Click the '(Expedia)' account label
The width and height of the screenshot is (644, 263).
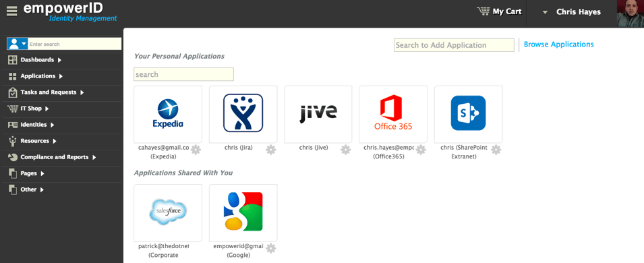click(163, 156)
